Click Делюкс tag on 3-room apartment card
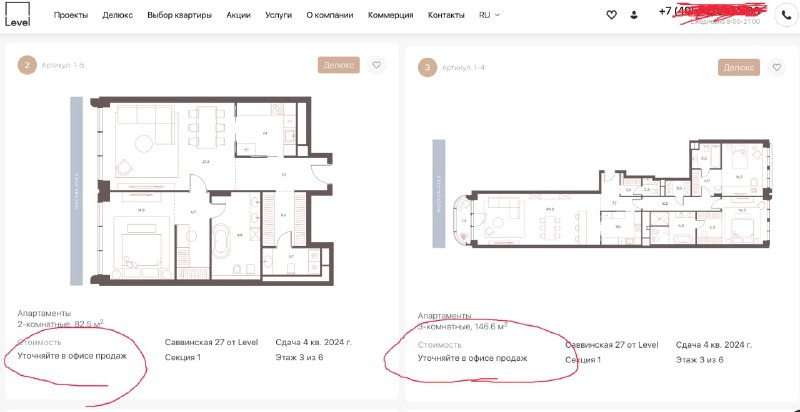The image size is (800, 412). (x=739, y=67)
